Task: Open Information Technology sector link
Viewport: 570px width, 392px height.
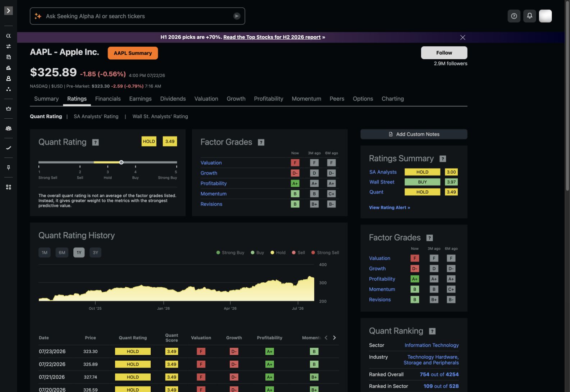Action: (432, 345)
